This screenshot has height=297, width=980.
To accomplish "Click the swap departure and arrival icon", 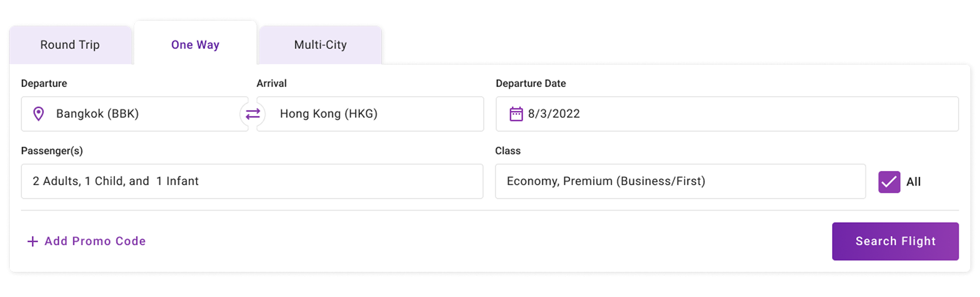I will pos(253,114).
